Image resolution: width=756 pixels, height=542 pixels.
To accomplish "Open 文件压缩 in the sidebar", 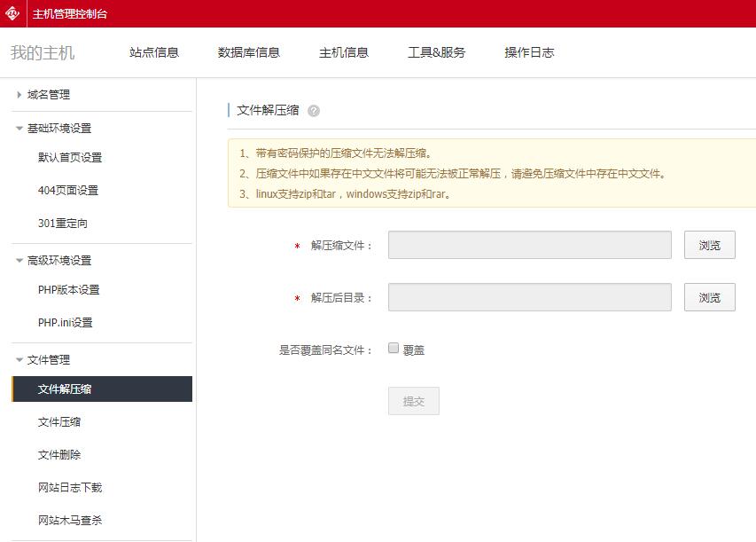I will [x=59, y=422].
